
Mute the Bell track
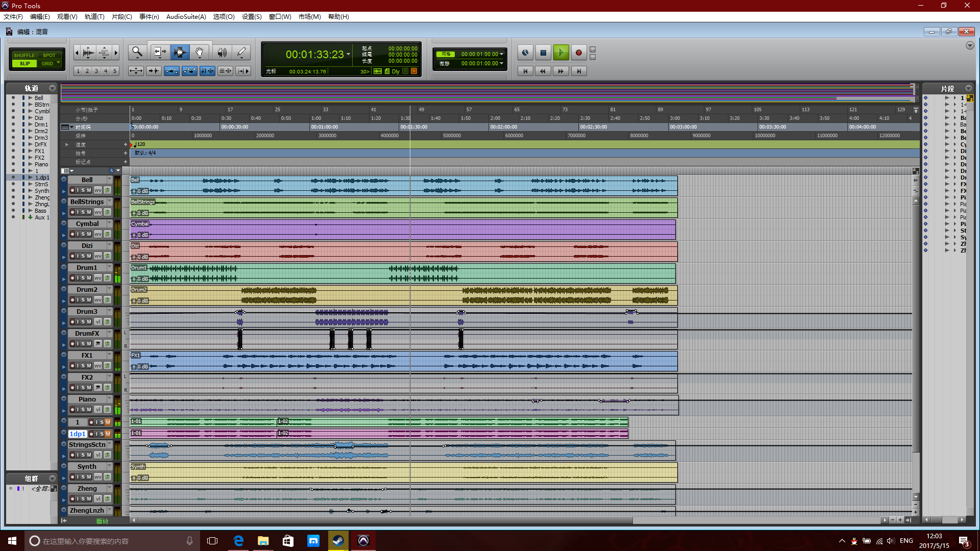(x=89, y=190)
